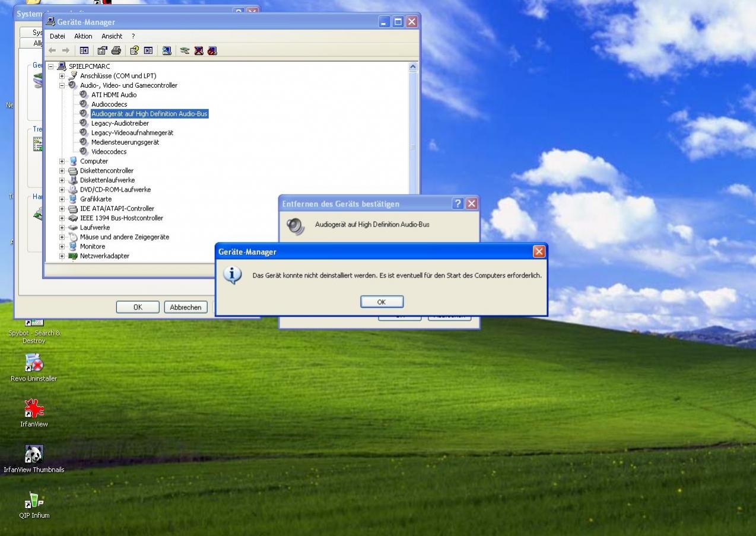This screenshot has height=536, width=756.
Task: Expand Anschlüsse (COM und LPT) node
Action: pos(62,76)
